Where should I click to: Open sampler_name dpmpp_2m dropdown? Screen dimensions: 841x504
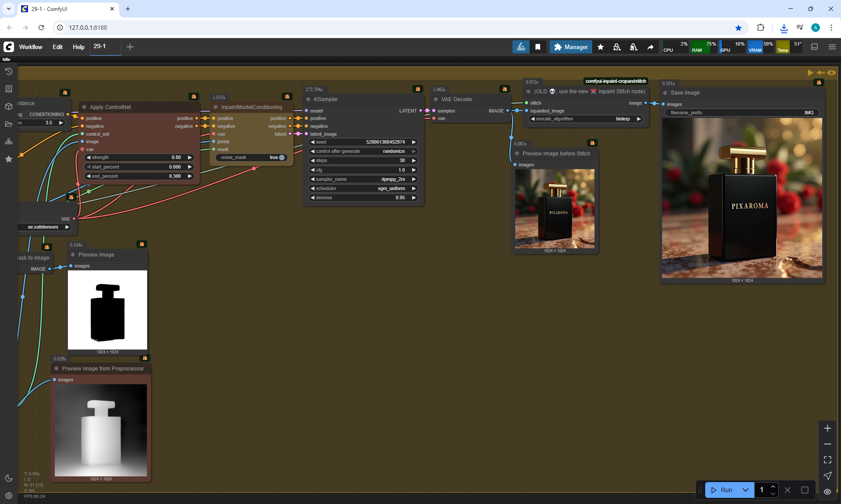(x=363, y=179)
